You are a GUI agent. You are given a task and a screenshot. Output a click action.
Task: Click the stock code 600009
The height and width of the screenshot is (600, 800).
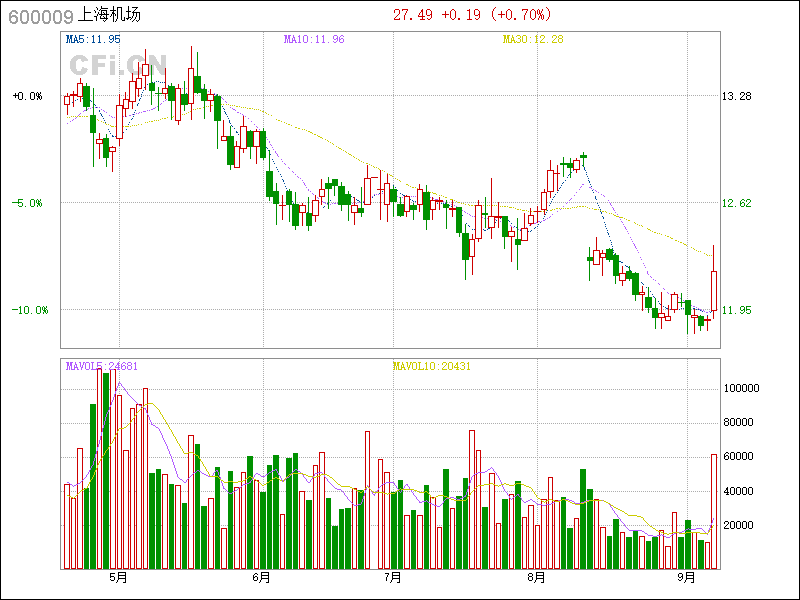pos(40,15)
